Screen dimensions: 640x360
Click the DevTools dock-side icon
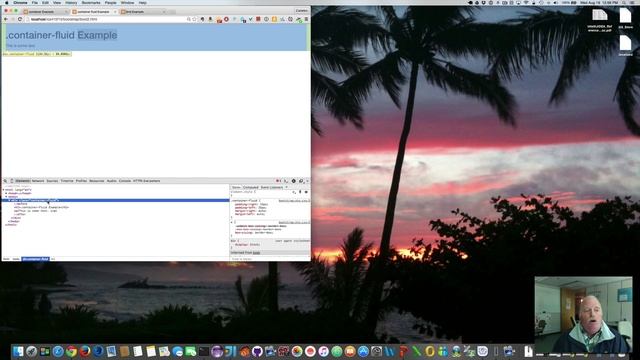click(301, 181)
